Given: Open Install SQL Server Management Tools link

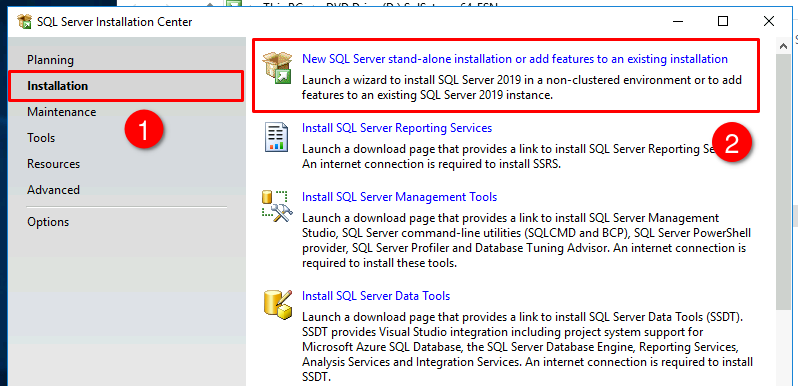Looking at the screenshot, I should click(x=400, y=197).
